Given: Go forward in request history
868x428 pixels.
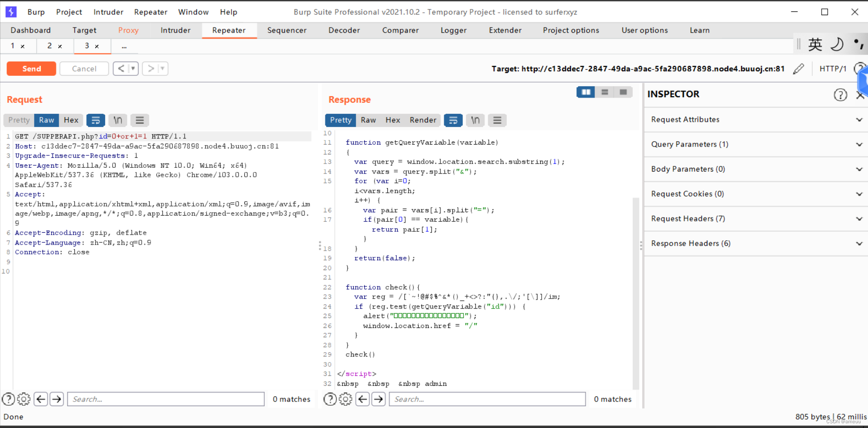Looking at the screenshot, I should click(x=151, y=69).
